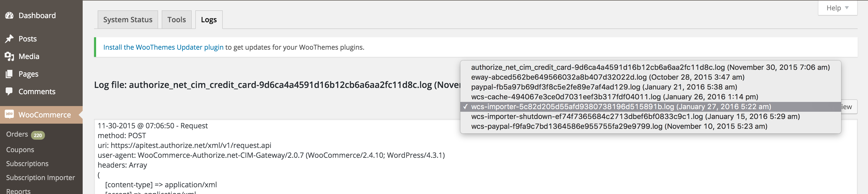Screen dimensions: 868x194
Task: Click the Dashboard gauge icon
Action: tap(10, 16)
